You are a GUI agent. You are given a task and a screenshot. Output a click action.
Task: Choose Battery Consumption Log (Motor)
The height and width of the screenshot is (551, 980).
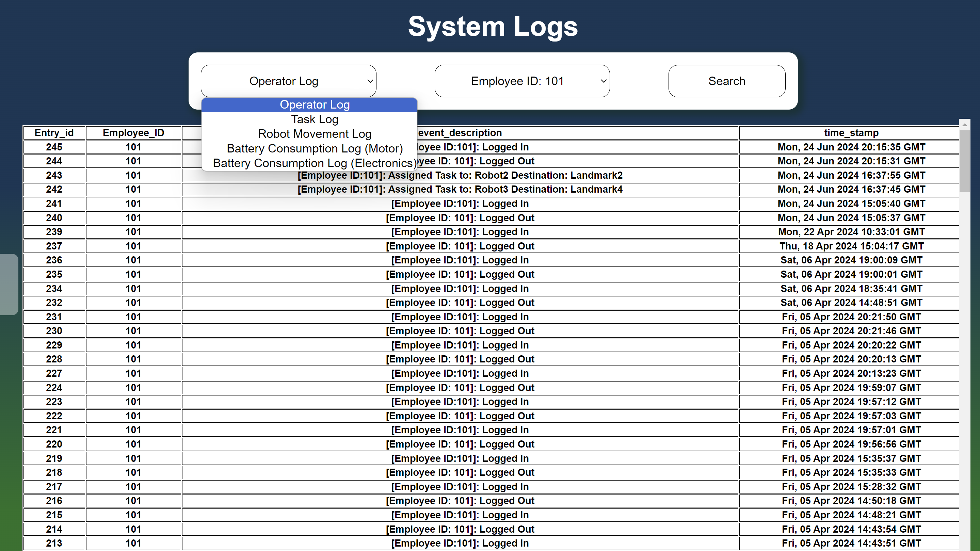tap(309, 148)
